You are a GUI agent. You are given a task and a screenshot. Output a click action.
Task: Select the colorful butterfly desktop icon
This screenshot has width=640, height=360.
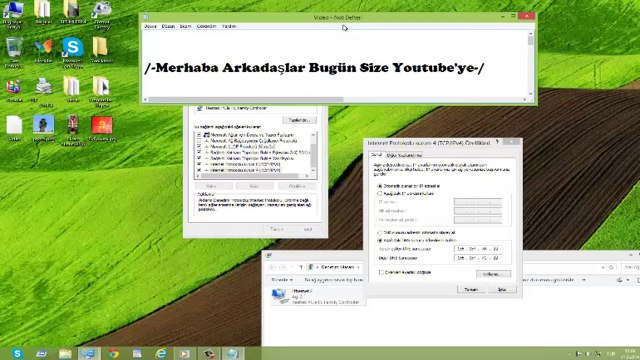click(43, 47)
